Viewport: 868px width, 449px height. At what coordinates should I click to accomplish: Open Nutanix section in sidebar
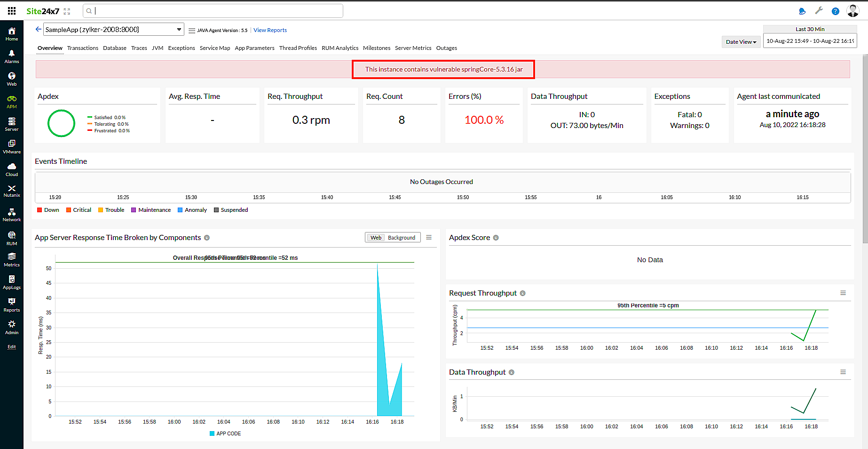[x=12, y=191]
